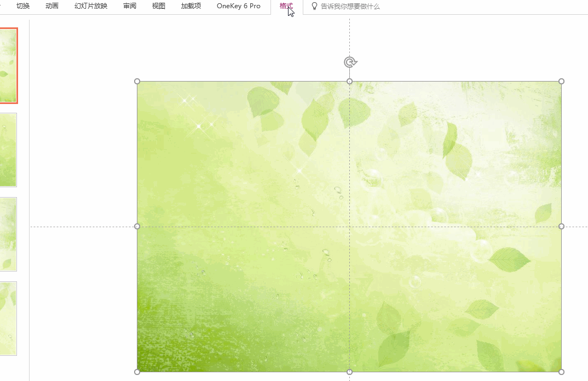Open the 加载项 tab
588x381 pixels.
191,6
